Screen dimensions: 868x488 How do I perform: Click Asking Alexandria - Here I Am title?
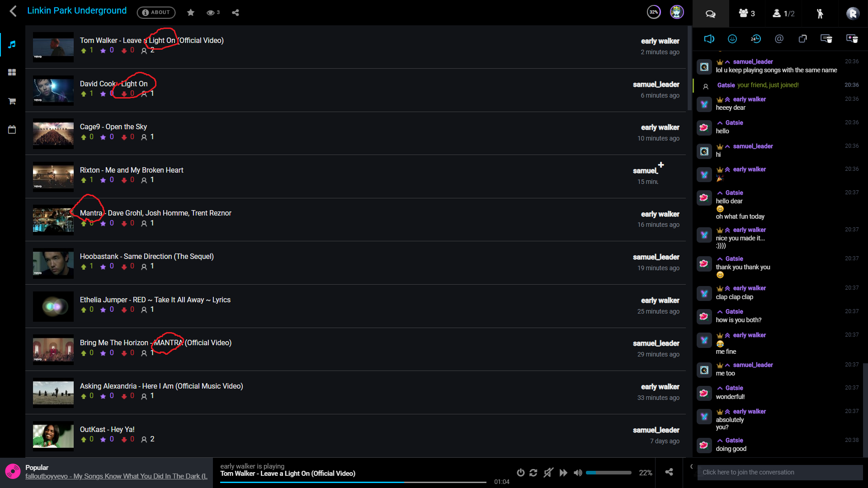(161, 386)
